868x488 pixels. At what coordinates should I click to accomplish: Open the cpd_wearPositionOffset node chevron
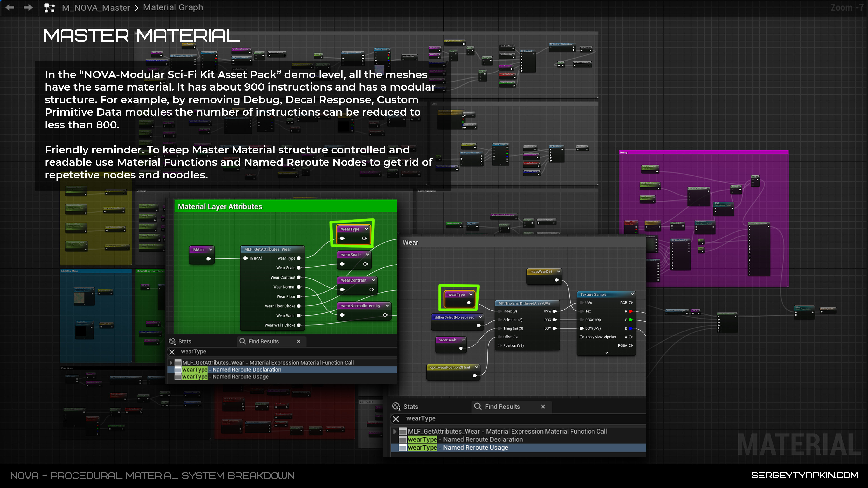point(476,367)
